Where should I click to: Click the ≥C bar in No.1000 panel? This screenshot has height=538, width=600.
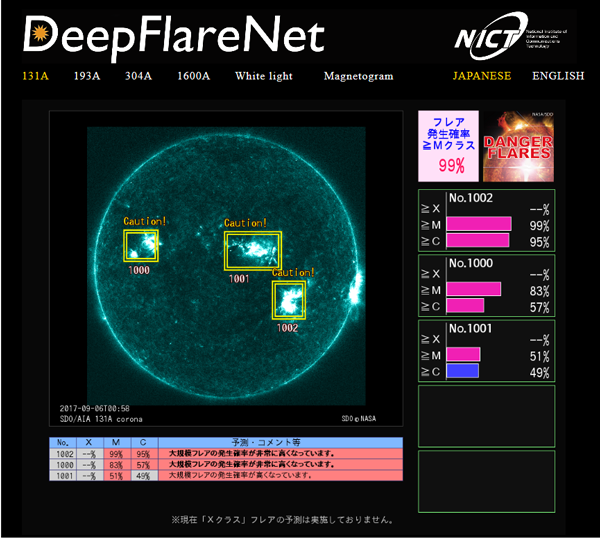(x=465, y=305)
